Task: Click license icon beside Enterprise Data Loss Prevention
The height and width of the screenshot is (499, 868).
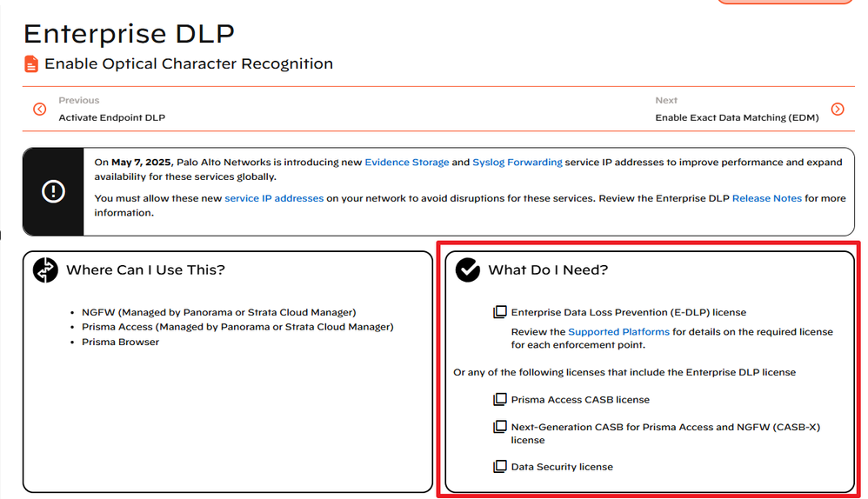Action: point(500,312)
